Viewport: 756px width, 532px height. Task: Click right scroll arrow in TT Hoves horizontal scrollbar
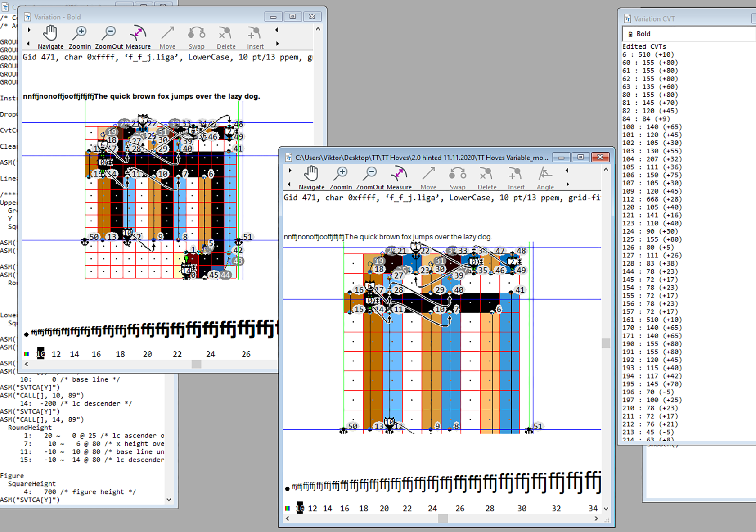[596, 518]
